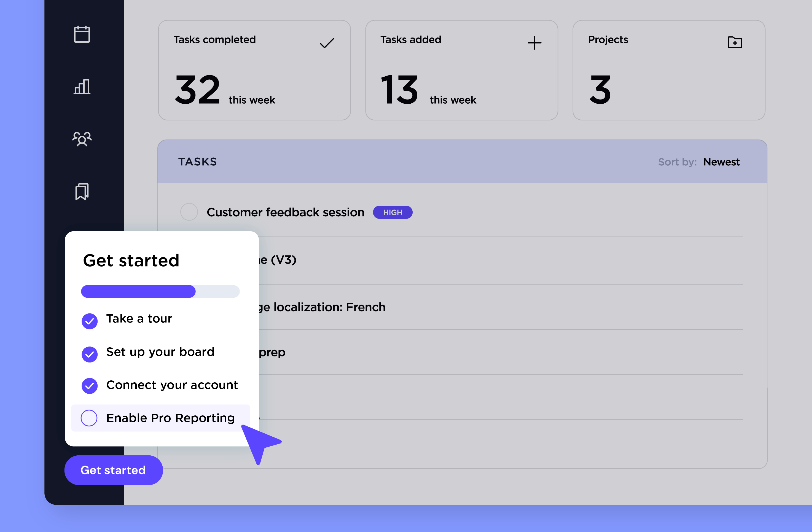
Task: Open the team members icon
Action: pyautogui.click(x=82, y=139)
